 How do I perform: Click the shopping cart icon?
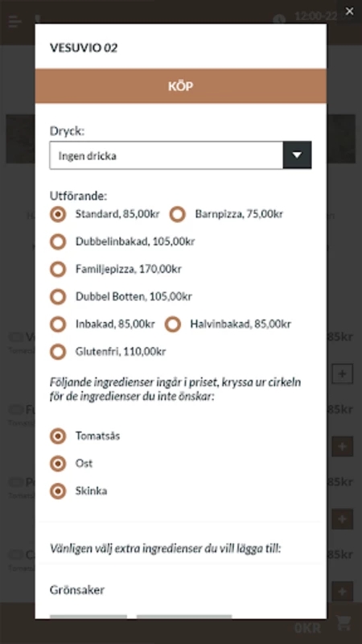343,622
